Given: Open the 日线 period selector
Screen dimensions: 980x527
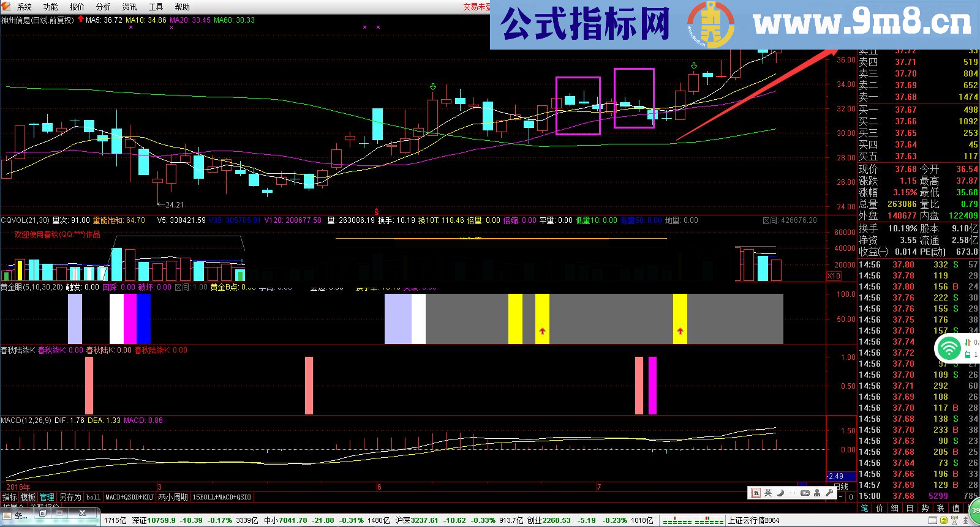Looking at the screenshot, I should pos(841,487).
